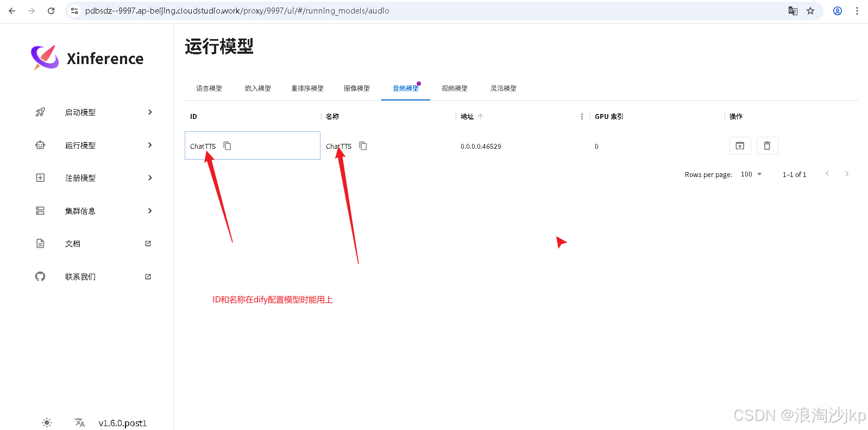Open site information icon in address bar

(x=74, y=11)
